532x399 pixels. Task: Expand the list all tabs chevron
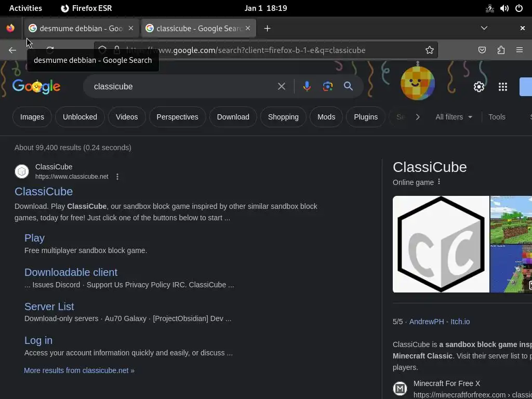[484, 28]
